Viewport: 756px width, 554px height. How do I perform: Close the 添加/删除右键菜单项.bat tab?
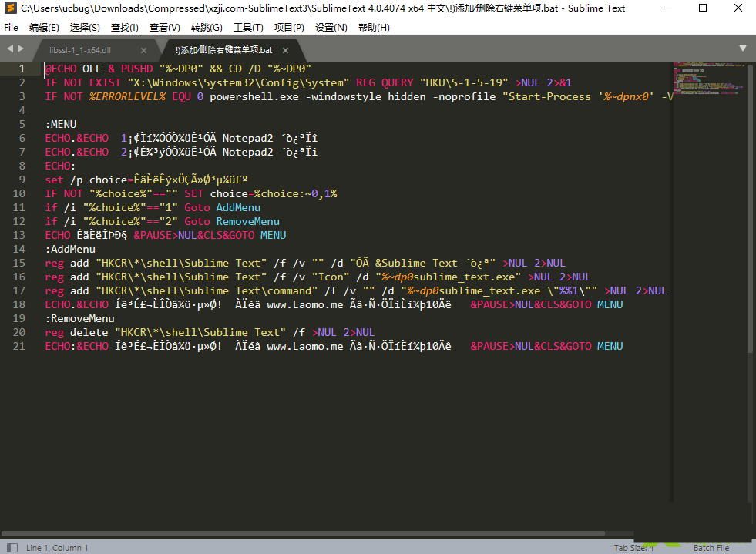[x=285, y=50]
